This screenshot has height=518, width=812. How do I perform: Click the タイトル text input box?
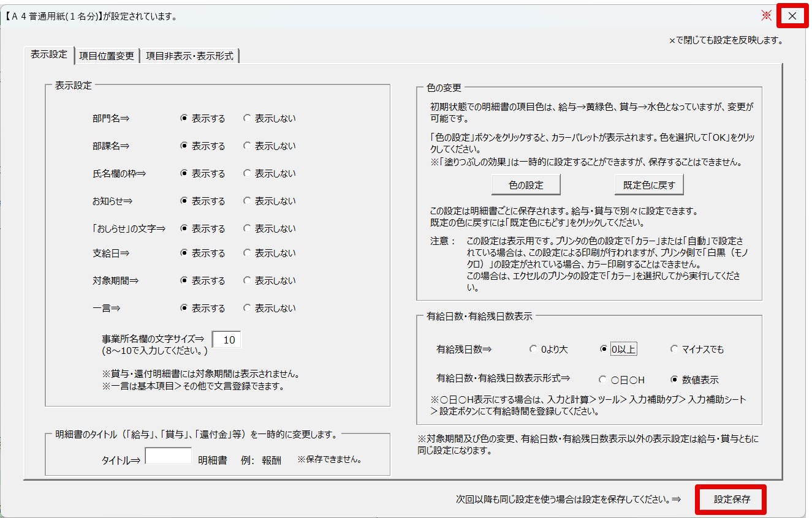[x=169, y=457]
